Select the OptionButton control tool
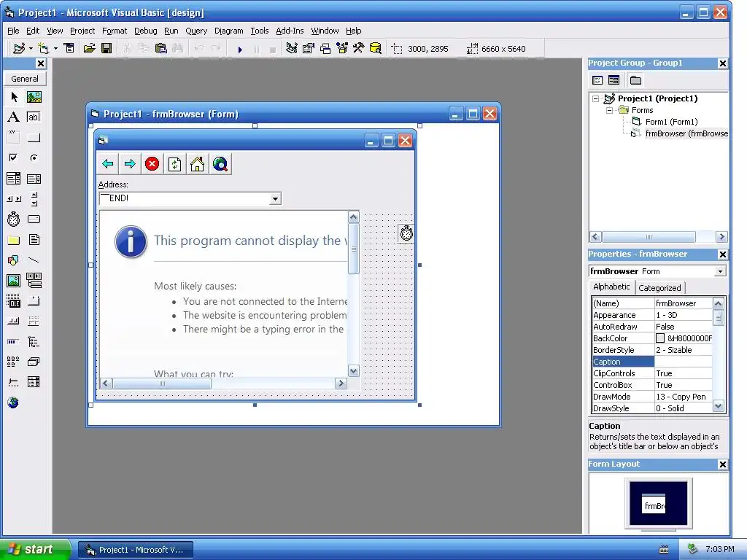The image size is (747, 560). (34, 157)
